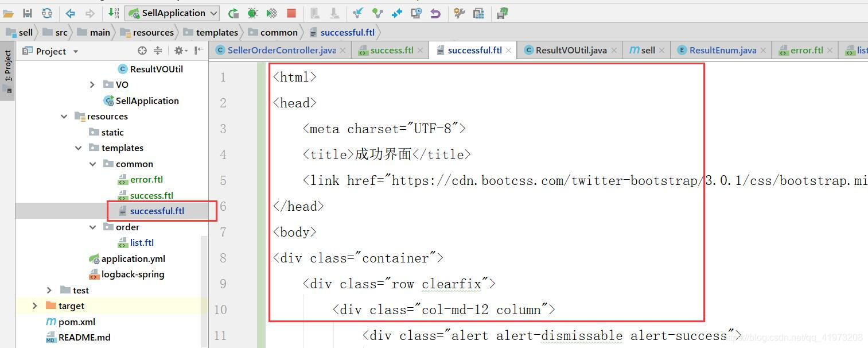Open list.ftl under order
Screen dimensions: 868x348
coord(136,242)
